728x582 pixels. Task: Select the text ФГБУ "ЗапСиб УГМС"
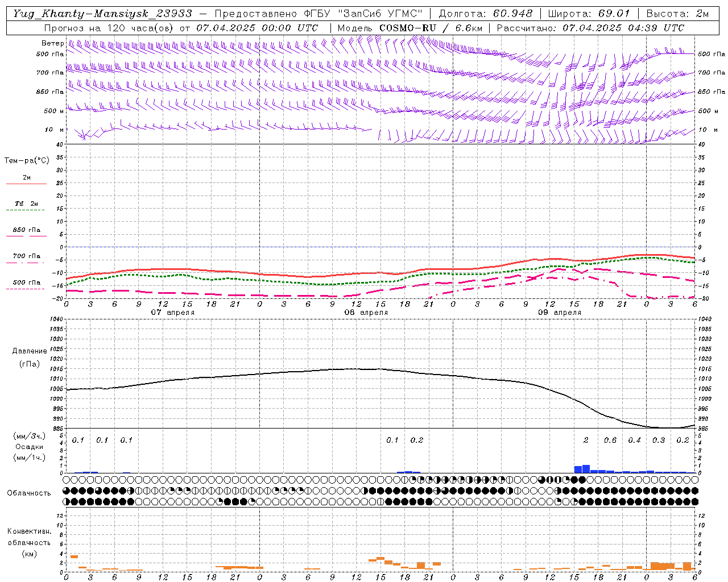pyautogui.click(x=362, y=14)
